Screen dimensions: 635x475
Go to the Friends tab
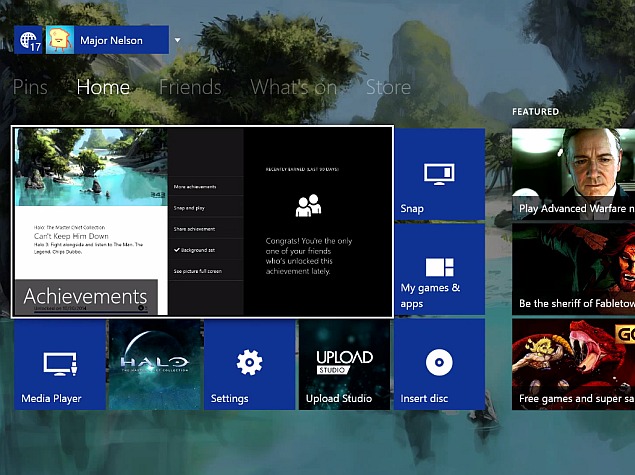[x=190, y=87]
